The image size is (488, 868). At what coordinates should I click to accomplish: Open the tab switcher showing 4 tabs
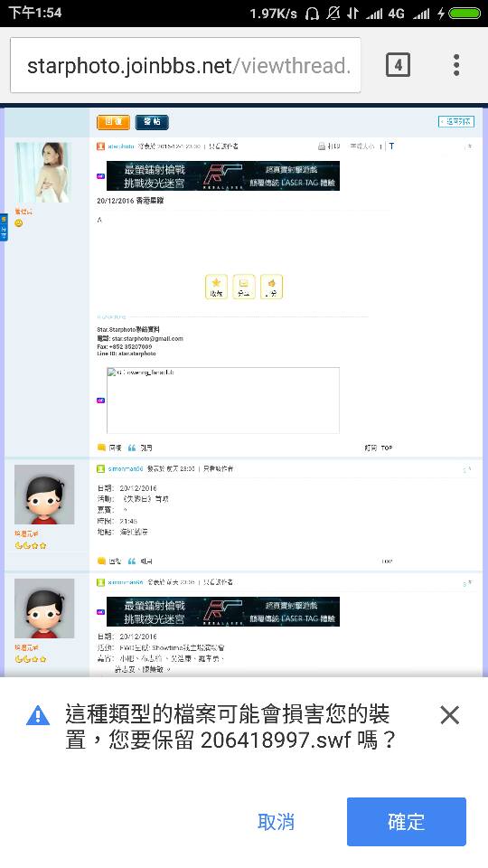pos(398,65)
